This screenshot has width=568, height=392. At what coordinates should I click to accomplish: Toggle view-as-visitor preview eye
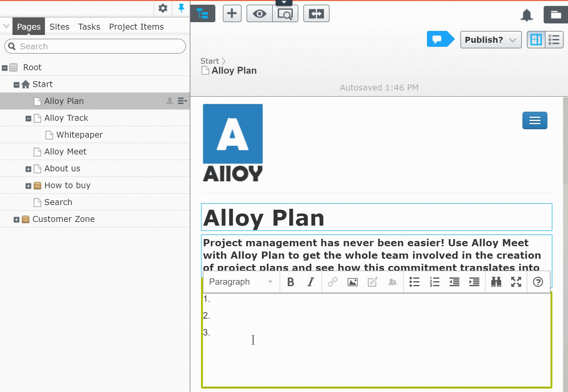[259, 14]
